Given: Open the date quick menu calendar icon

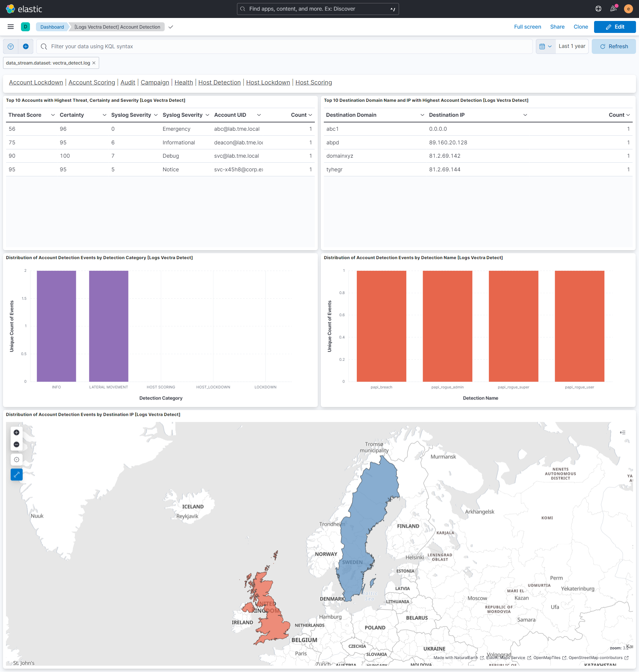Looking at the screenshot, I should (x=545, y=46).
